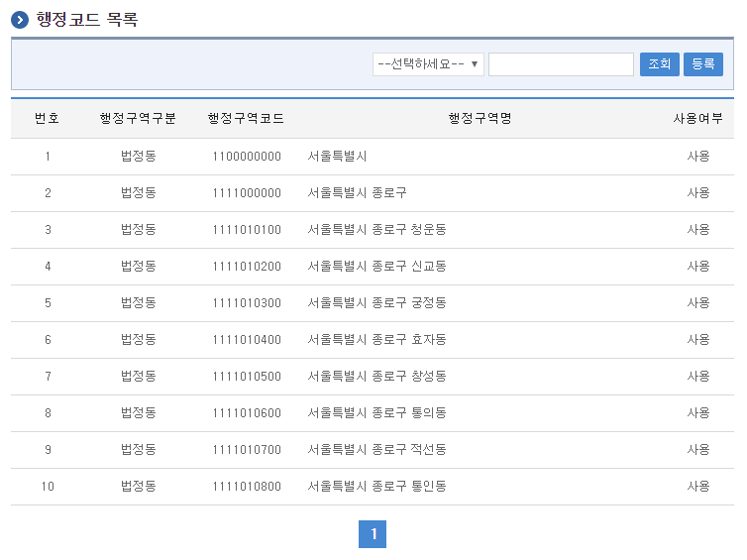
Task: Click the arrow icon beside 행정코드 목록 title
Action: 20,20
